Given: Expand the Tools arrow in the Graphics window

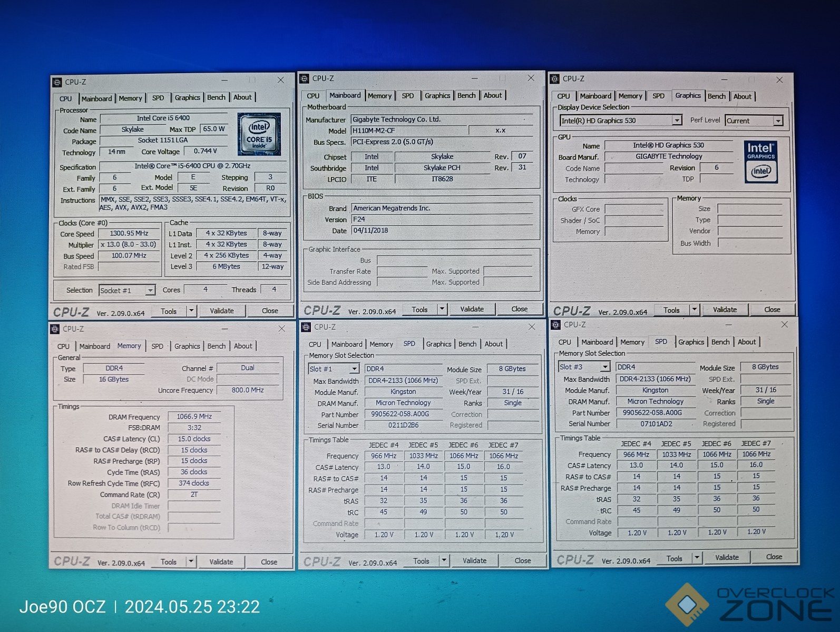Looking at the screenshot, I should [x=695, y=310].
